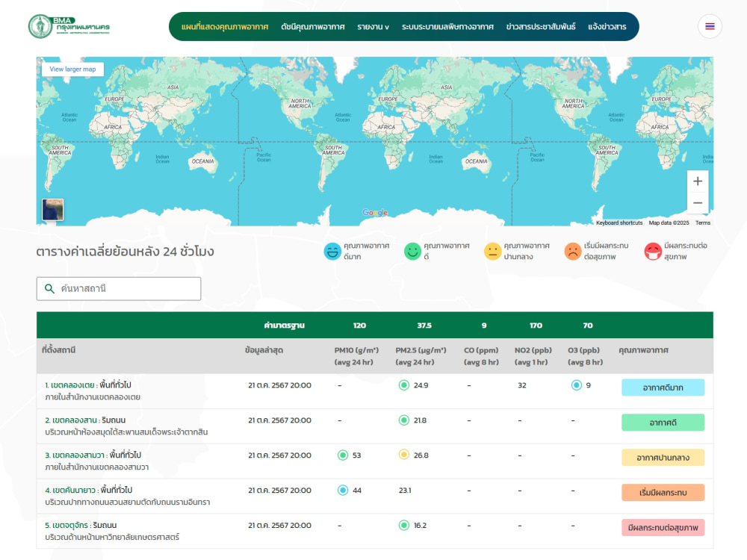Click the อากาศดี green status badge
Image resolution: width=747 pixels, height=560 pixels.
663,423
